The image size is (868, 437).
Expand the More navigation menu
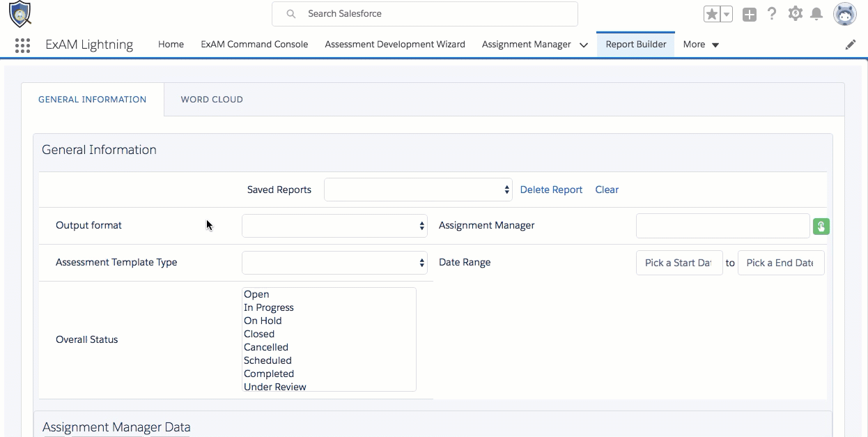(701, 45)
